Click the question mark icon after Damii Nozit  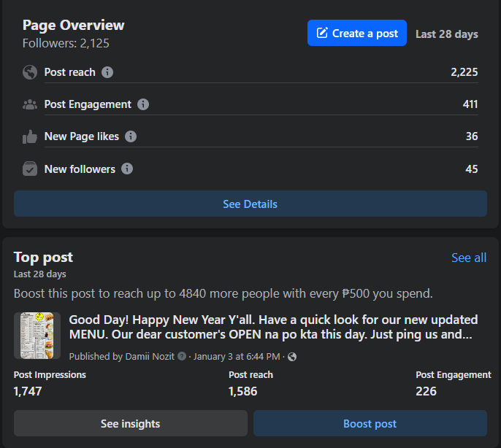182,356
